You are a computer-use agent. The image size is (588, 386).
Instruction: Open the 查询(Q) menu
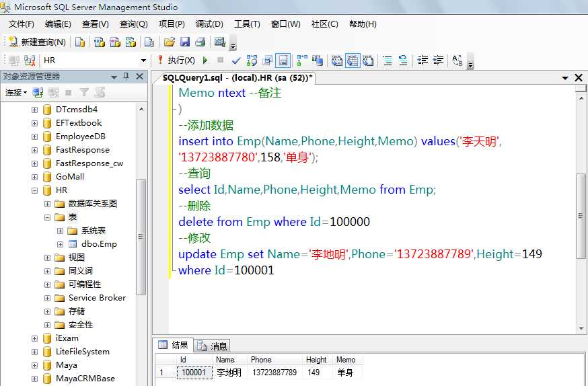coord(133,24)
